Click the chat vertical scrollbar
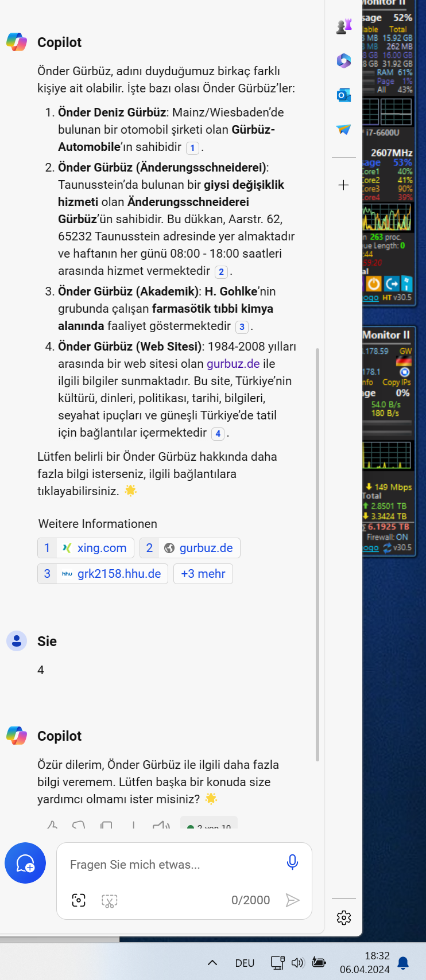Screen dimensions: 426x980 [317, 554]
